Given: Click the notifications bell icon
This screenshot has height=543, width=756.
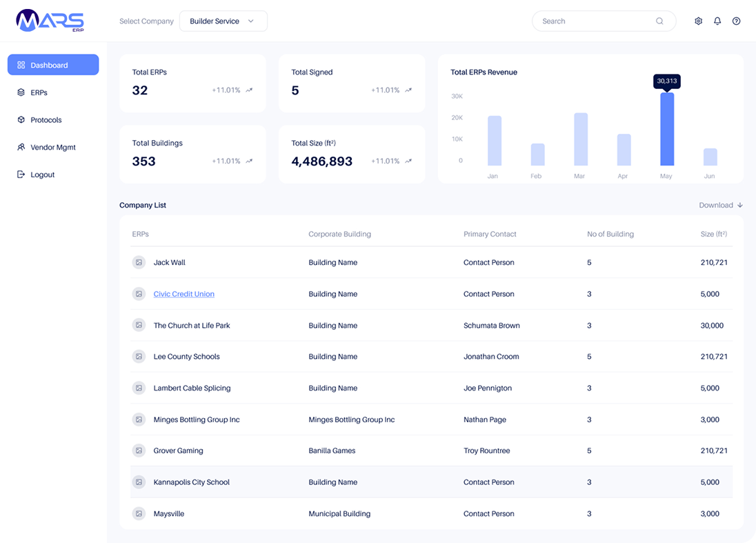Looking at the screenshot, I should (x=717, y=21).
